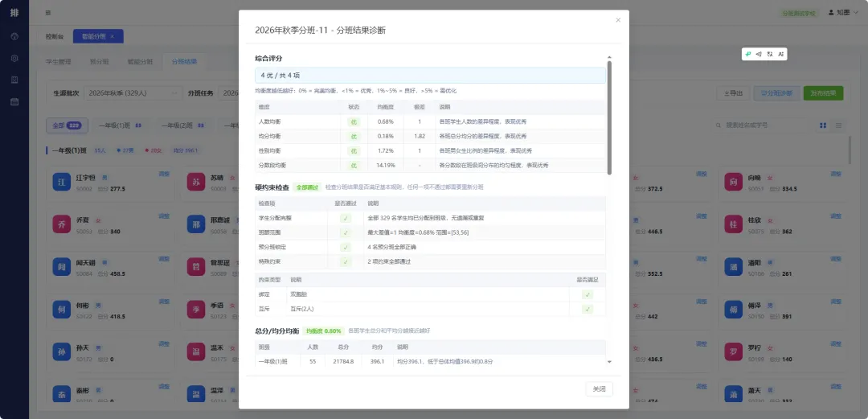868x419 pixels.
Task: Click the 14.19% value in 分数段均衡 row
Action: pyautogui.click(x=385, y=165)
